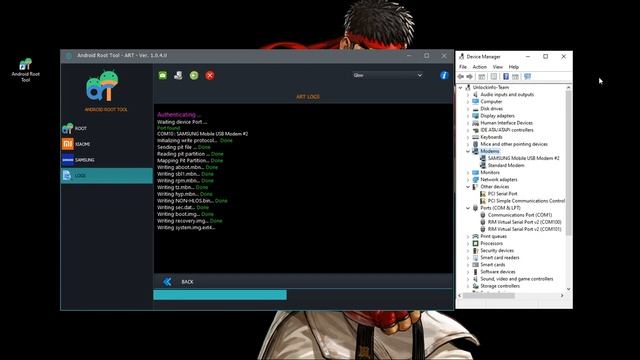This screenshot has width=640, height=360.
Task: Select RIM Virtual Serial Port v2 (COM100)
Action: coord(524,222)
